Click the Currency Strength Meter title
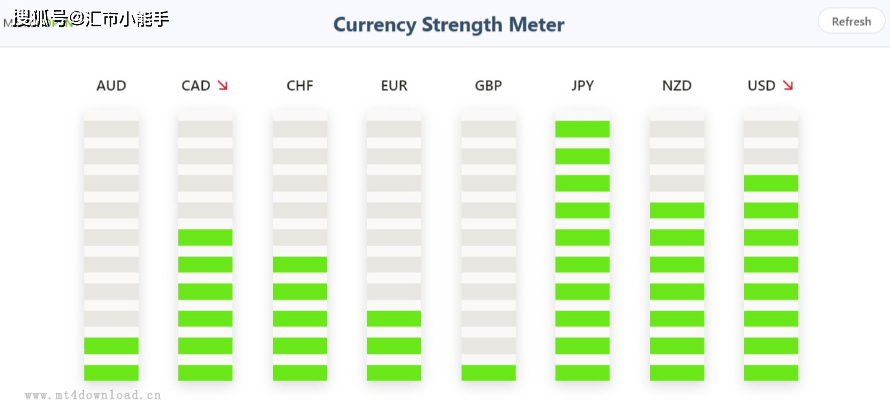 click(448, 24)
